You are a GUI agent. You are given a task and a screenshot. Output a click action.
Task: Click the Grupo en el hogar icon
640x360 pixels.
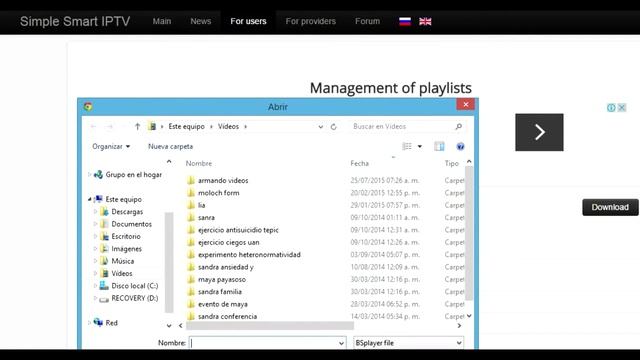pyautogui.click(x=98, y=175)
